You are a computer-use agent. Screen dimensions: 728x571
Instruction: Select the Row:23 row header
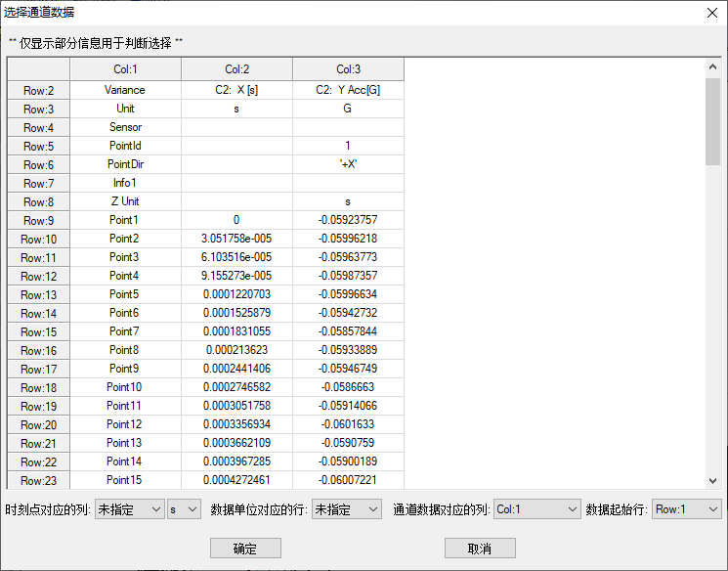[x=38, y=480]
